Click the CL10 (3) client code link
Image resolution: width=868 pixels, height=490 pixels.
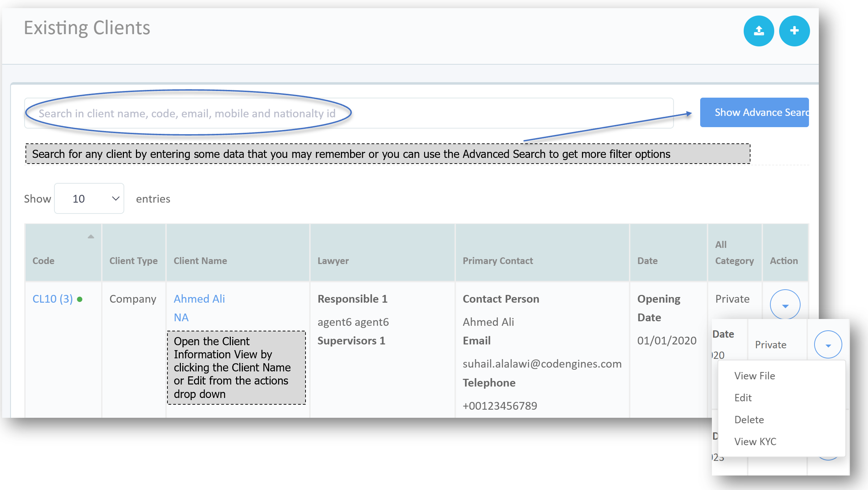click(x=52, y=299)
